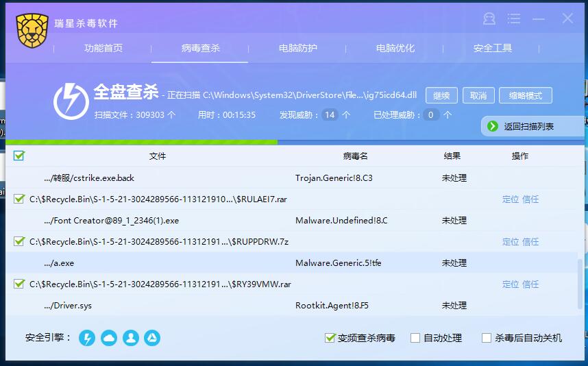Select the cloud security engine icon

pos(109,338)
